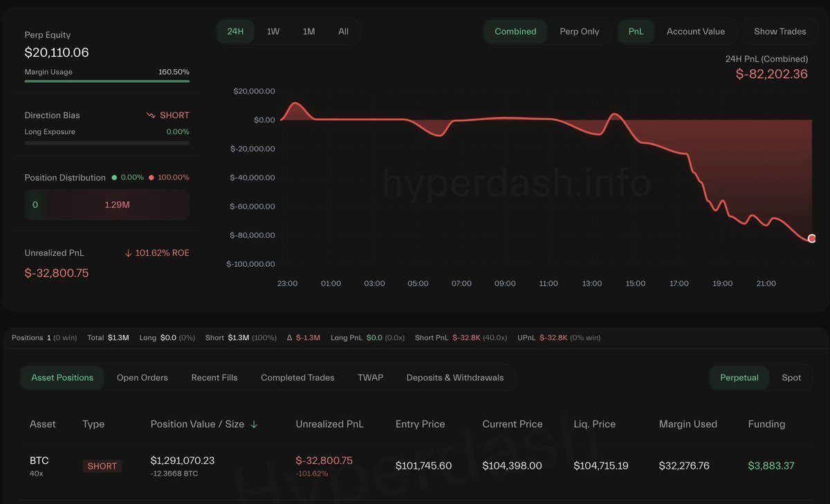Click the sort arrow beside Position Value / Size

pyautogui.click(x=254, y=424)
